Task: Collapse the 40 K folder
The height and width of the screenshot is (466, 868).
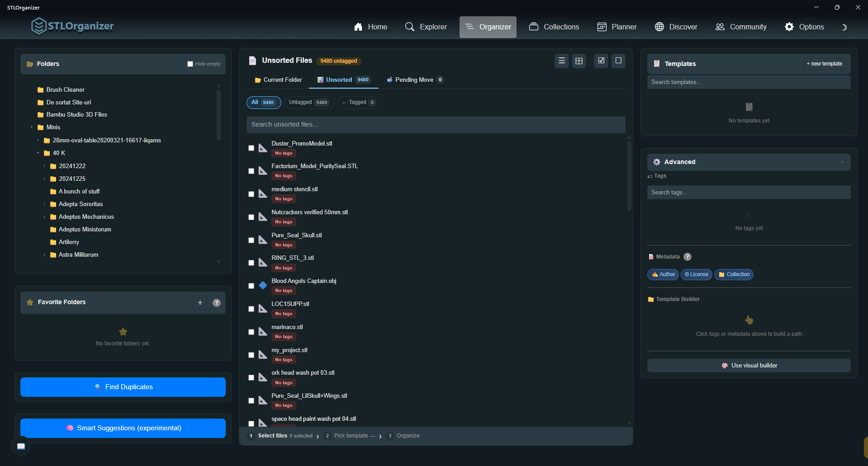Action: coord(38,153)
